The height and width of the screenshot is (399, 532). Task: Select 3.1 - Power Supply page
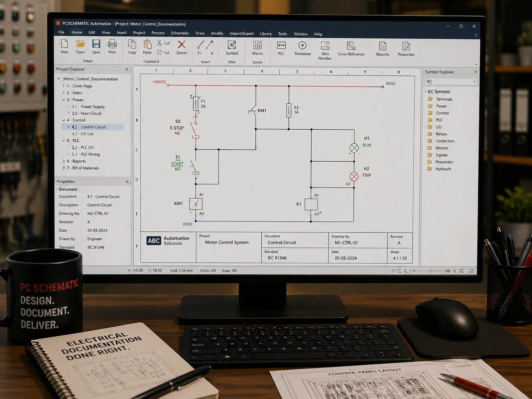[x=88, y=107]
